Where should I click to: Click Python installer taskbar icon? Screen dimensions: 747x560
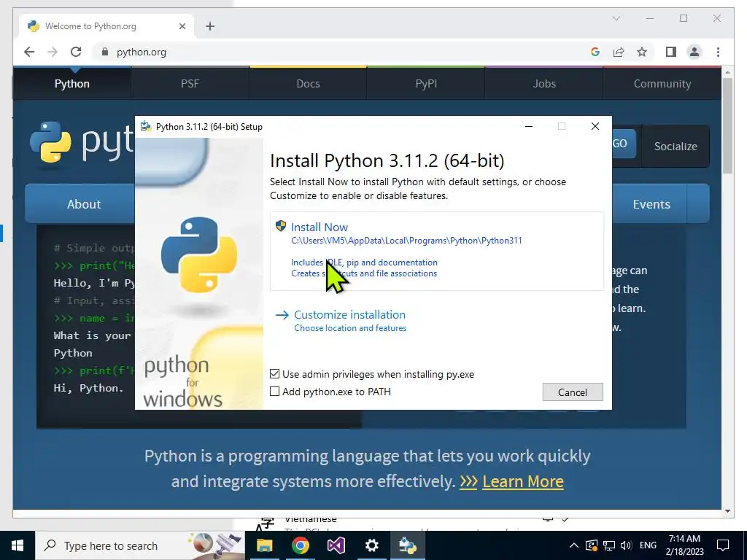(x=408, y=545)
